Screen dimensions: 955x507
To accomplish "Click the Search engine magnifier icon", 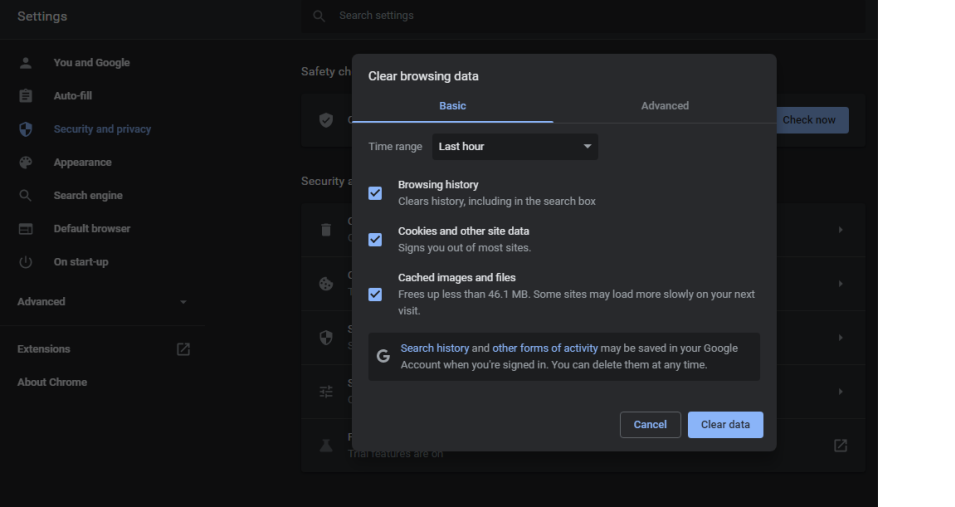I will 26,195.
